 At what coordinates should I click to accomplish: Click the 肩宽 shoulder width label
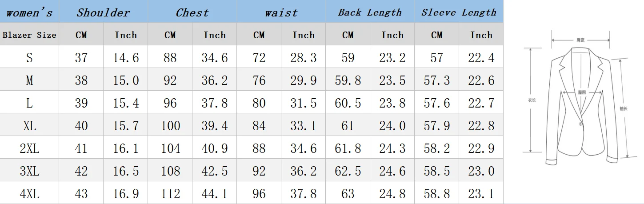click(x=580, y=40)
